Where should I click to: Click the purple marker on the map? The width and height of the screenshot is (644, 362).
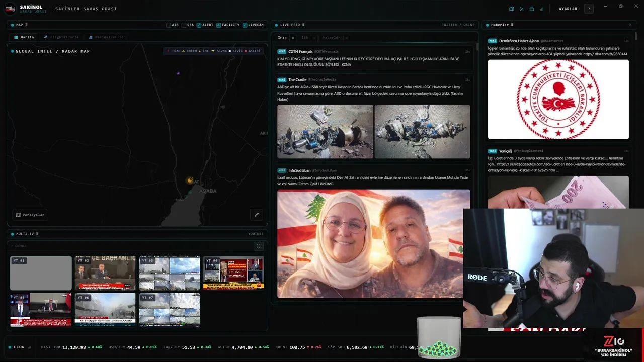tap(178, 73)
